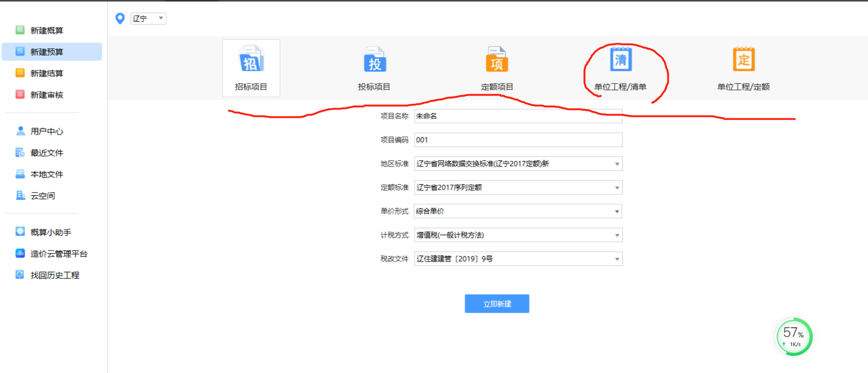Select the 单位工程/清单 icon
The width and height of the screenshot is (868, 373).
click(x=621, y=59)
